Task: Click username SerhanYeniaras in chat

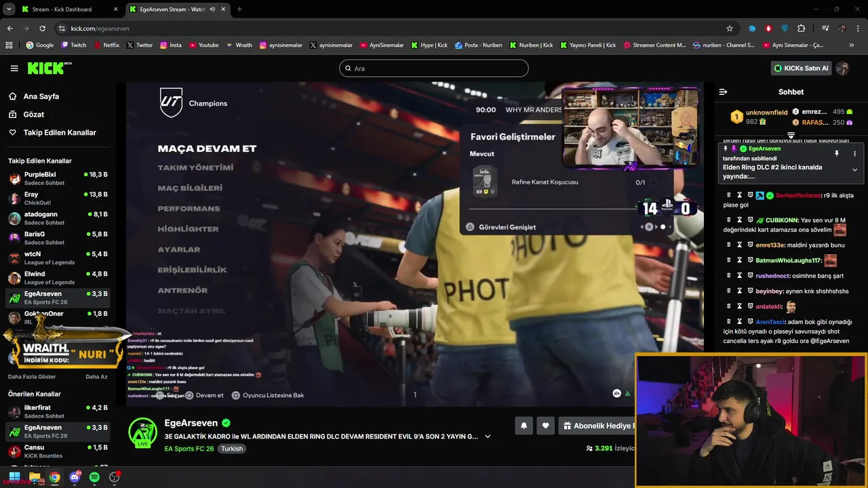Action: click(797, 195)
